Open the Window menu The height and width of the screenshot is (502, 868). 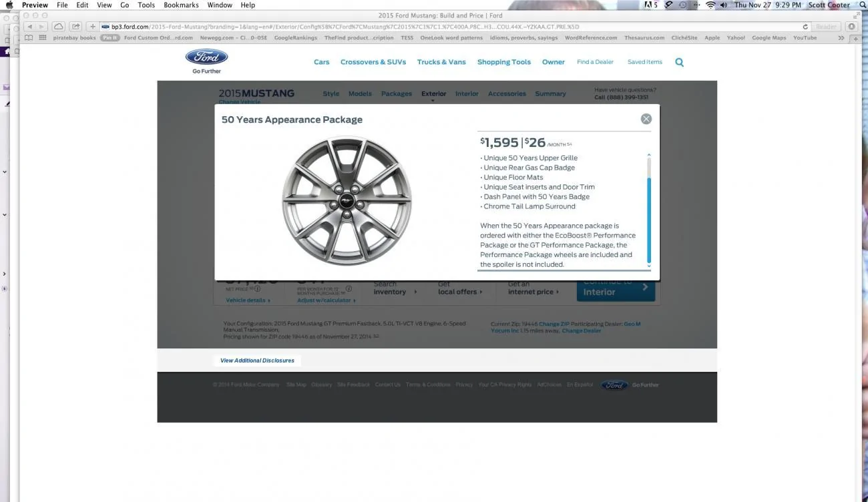coord(220,5)
